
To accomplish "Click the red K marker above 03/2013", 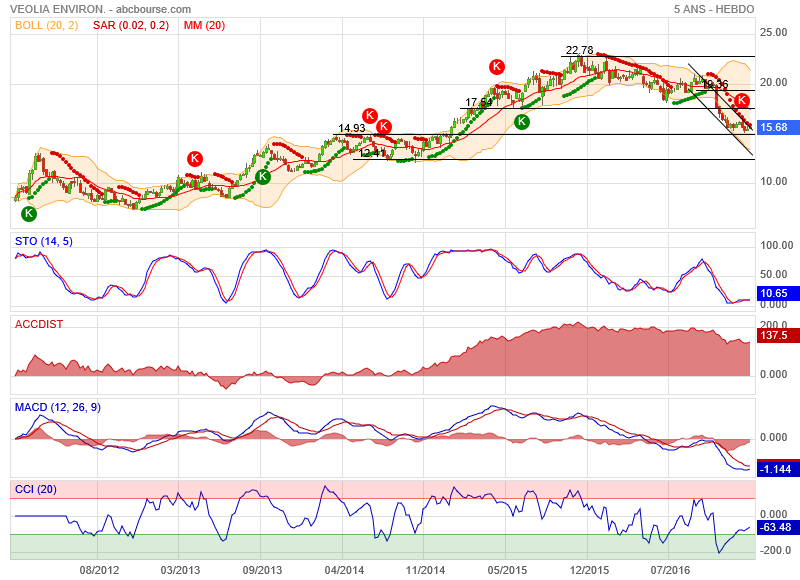I will pyautogui.click(x=194, y=159).
